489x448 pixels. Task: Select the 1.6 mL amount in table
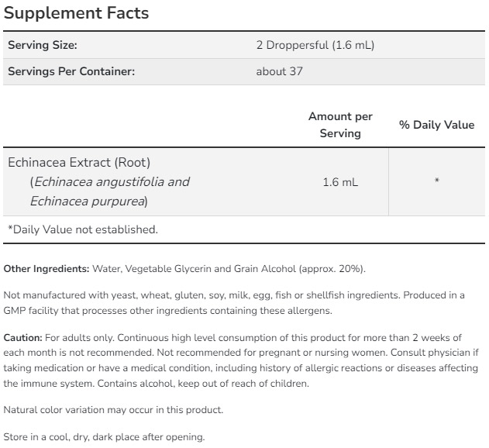click(340, 182)
